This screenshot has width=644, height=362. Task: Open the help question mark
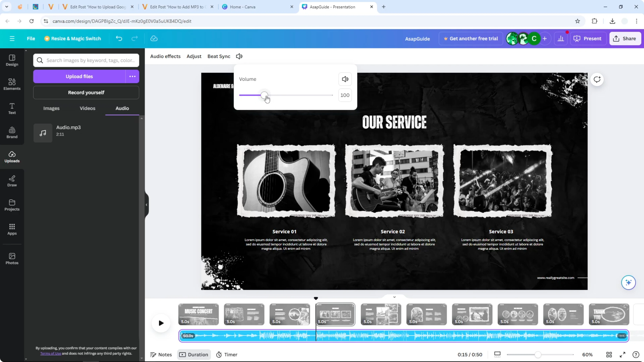(x=636, y=354)
